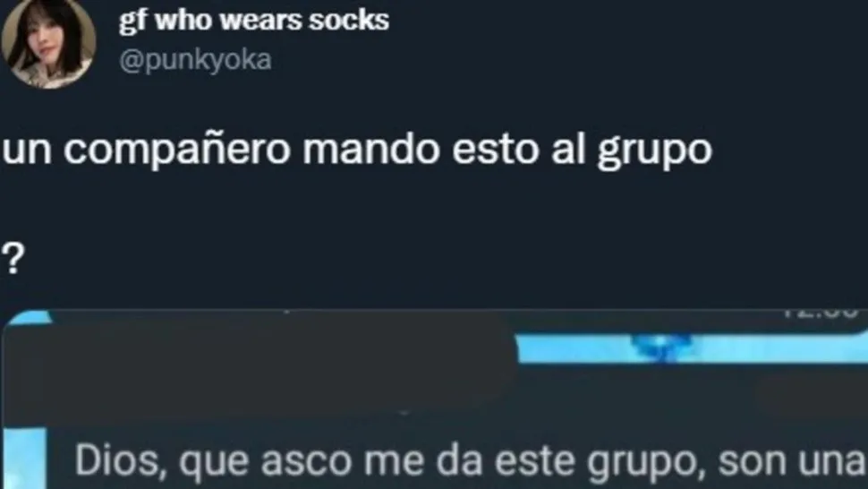
Task: Open the @punkyoka handle link
Action: coord(195,60)
